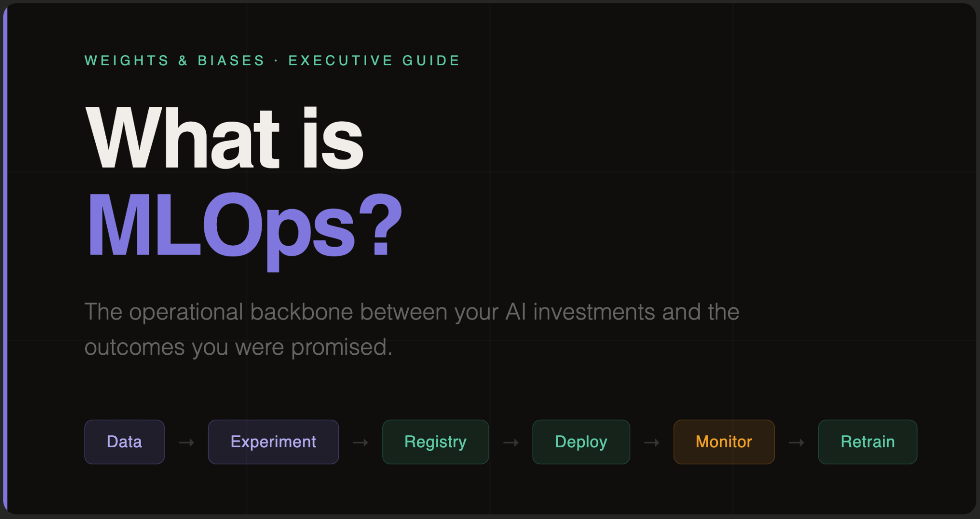980x519 pixels.
Task: Click the Registry stage pill
Action: [x=435, y=442]
